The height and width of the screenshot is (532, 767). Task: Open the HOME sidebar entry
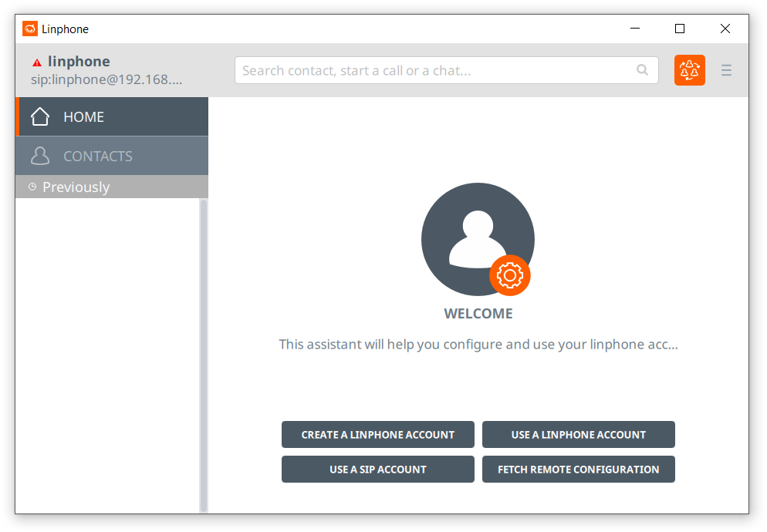click(x=112, y=117)
